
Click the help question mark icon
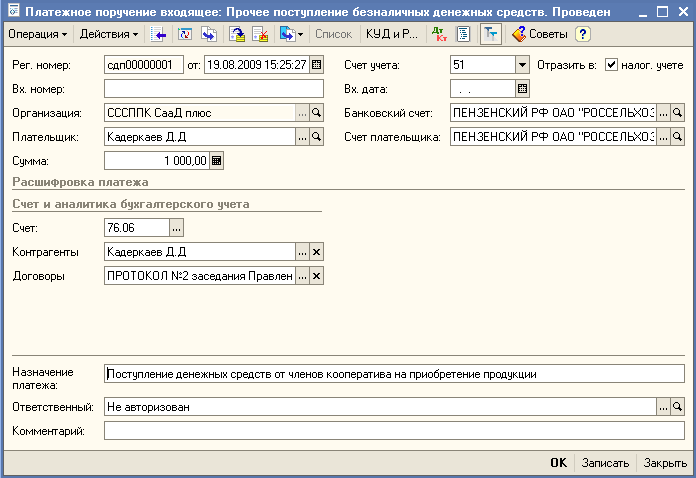pos(583,34)
